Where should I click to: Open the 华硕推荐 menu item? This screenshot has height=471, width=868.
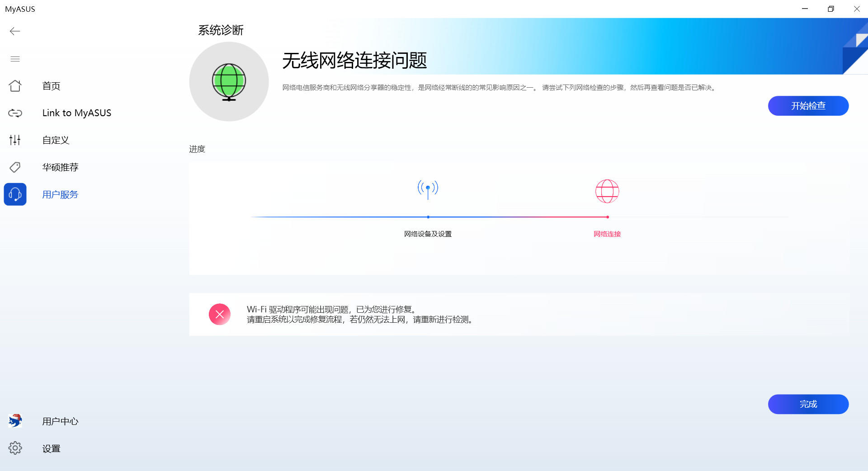(60, 167)
